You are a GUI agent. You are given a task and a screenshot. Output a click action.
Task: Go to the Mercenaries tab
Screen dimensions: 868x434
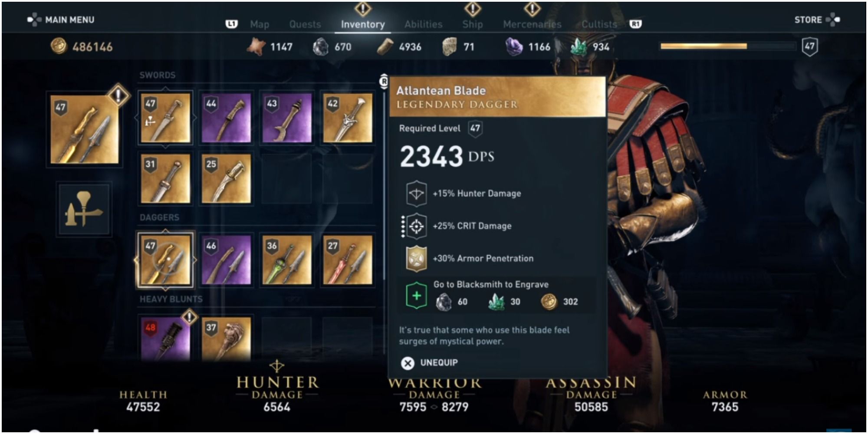click(532, 24)
